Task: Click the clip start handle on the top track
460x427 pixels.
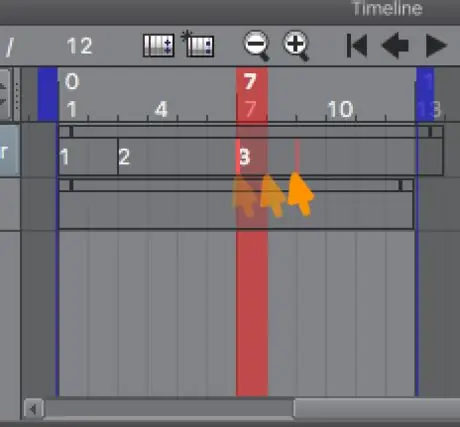Action: click(x=71, y=132)
